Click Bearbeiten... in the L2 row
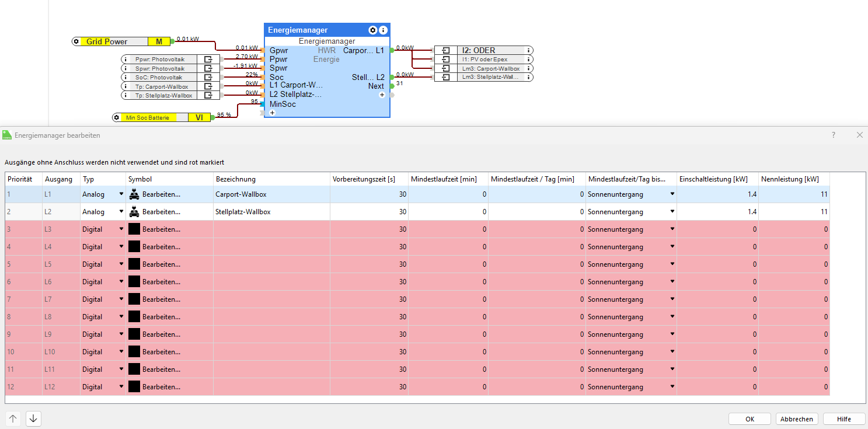Image resolution: width=868 pixels, height=429 pixels. (161, 212)
